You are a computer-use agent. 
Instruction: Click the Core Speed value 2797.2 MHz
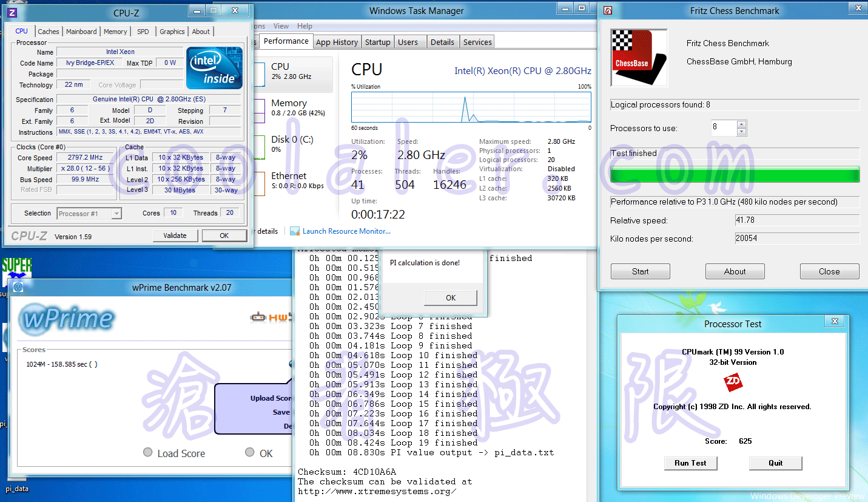click(x=86, y=157)
